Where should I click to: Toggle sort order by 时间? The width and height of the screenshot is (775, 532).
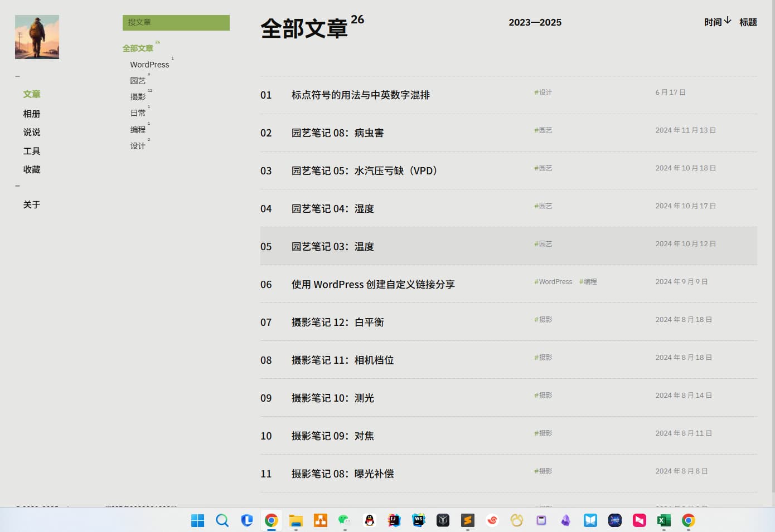(x=717, y=22)
